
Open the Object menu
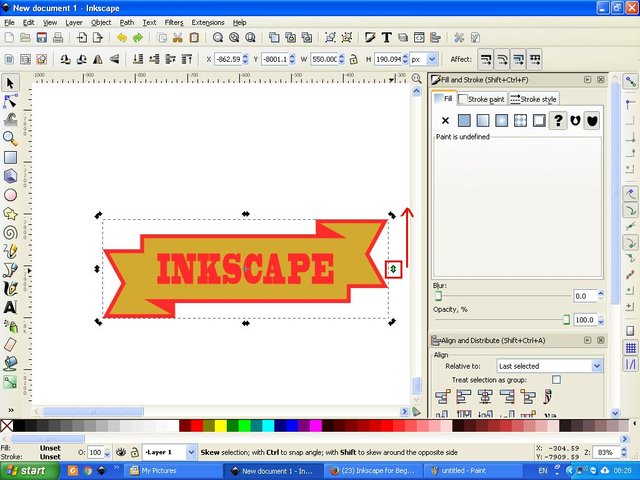tap(101, 22)
